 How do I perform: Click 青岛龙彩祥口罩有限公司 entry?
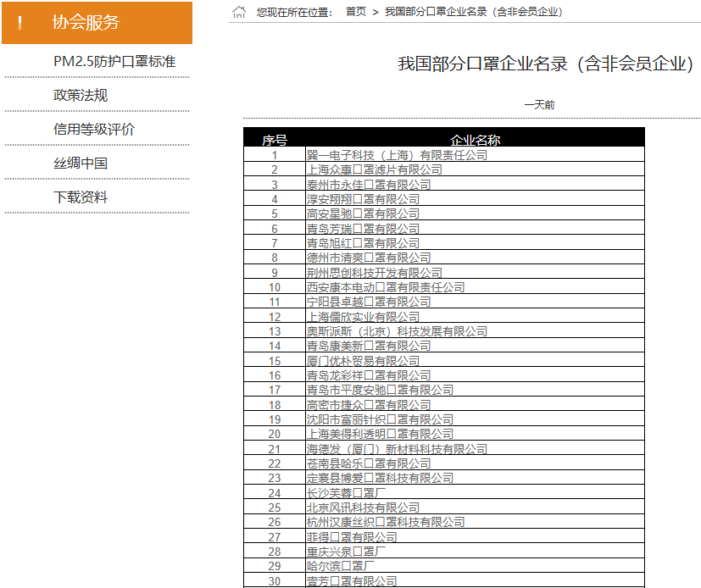click(x=369, y=375)
